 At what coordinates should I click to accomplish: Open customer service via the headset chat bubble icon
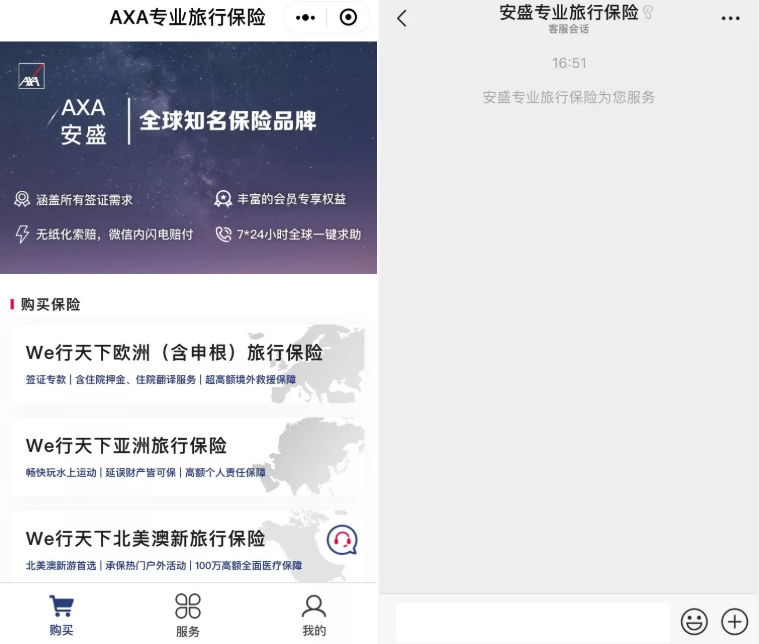[x=342, y=539]
